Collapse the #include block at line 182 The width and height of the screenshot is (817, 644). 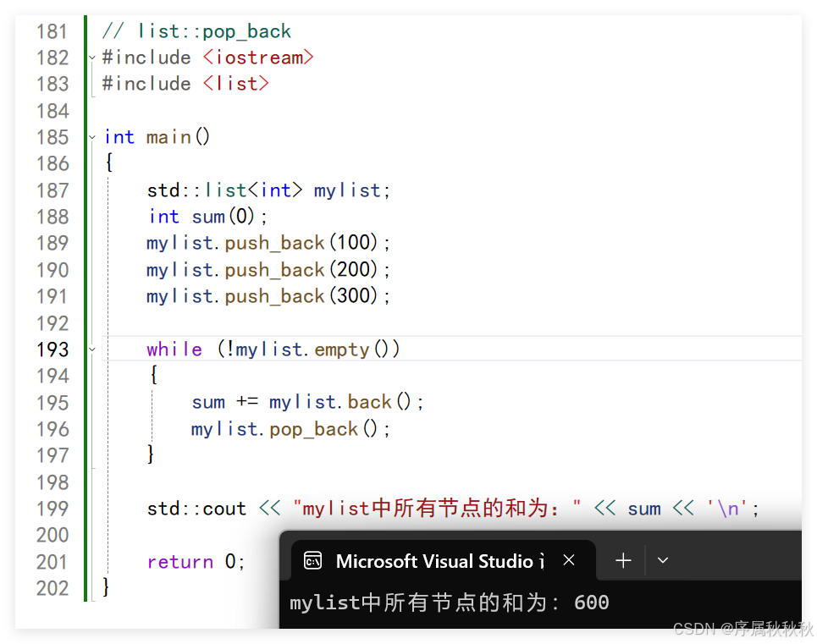92,58
